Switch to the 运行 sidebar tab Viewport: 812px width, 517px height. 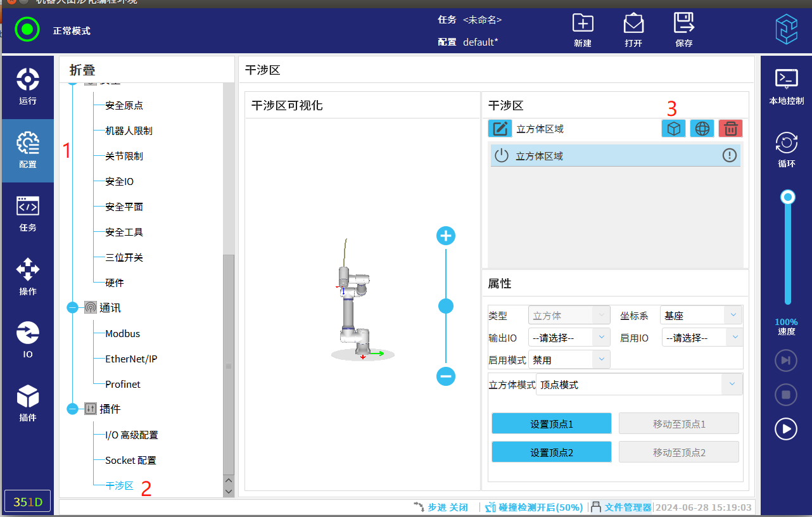tap(28, 87)
